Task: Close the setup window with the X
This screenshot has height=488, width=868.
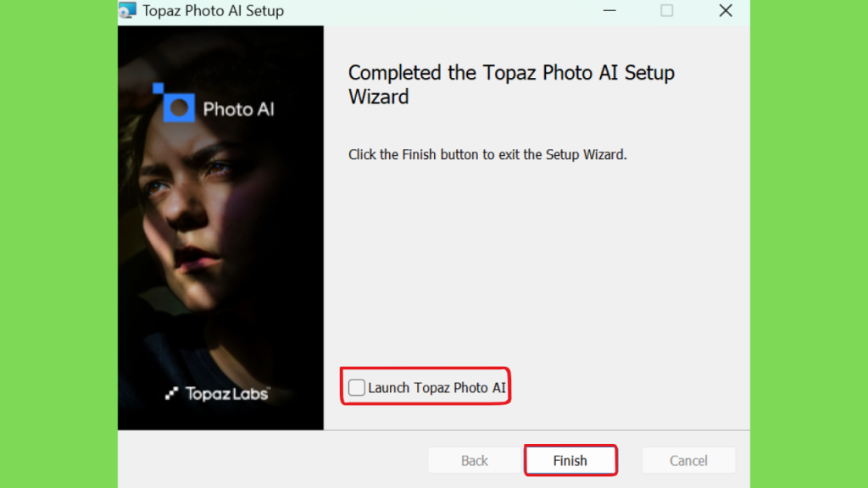Action: (726, 11)
